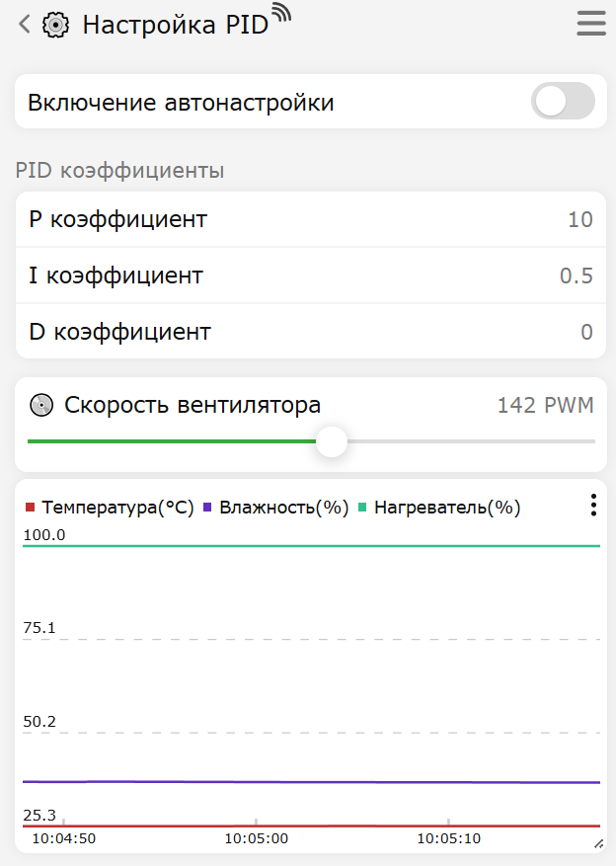Open the chart's three-dot options icon
Screen dimensions: 616x866
point(593,505)
